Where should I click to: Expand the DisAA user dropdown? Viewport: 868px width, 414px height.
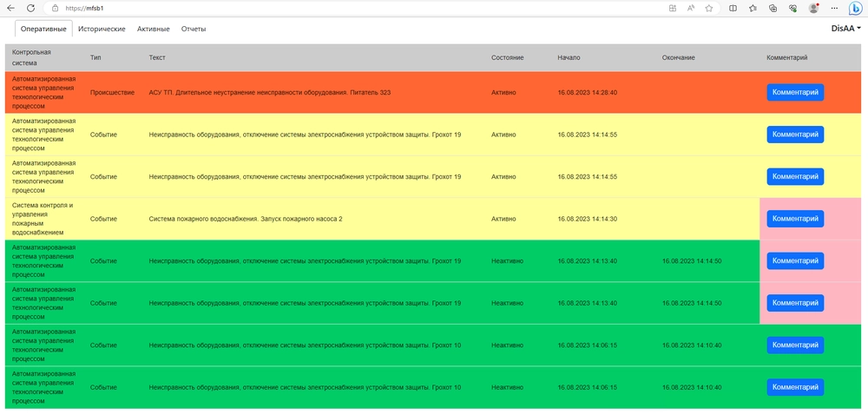coord(845,29)
